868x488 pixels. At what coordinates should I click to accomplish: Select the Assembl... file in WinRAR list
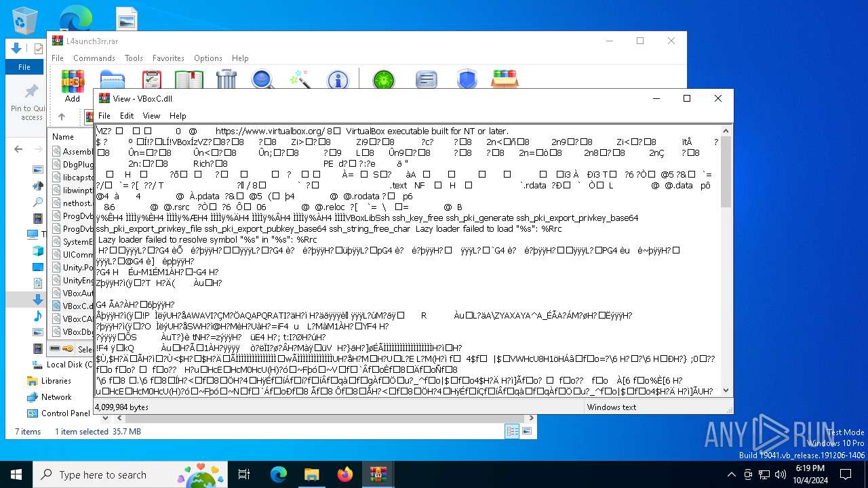click(72, 151)
